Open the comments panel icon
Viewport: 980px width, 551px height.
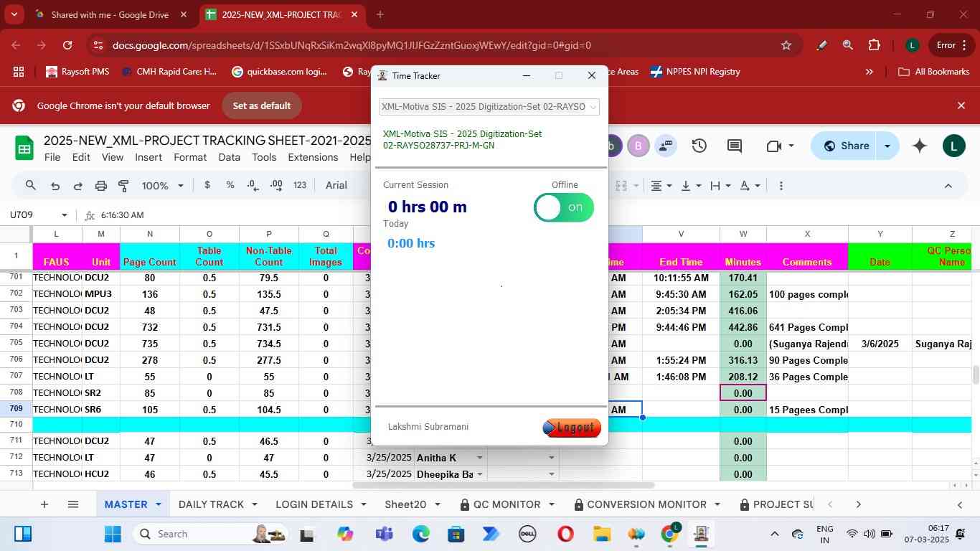(x=734, y=146)
